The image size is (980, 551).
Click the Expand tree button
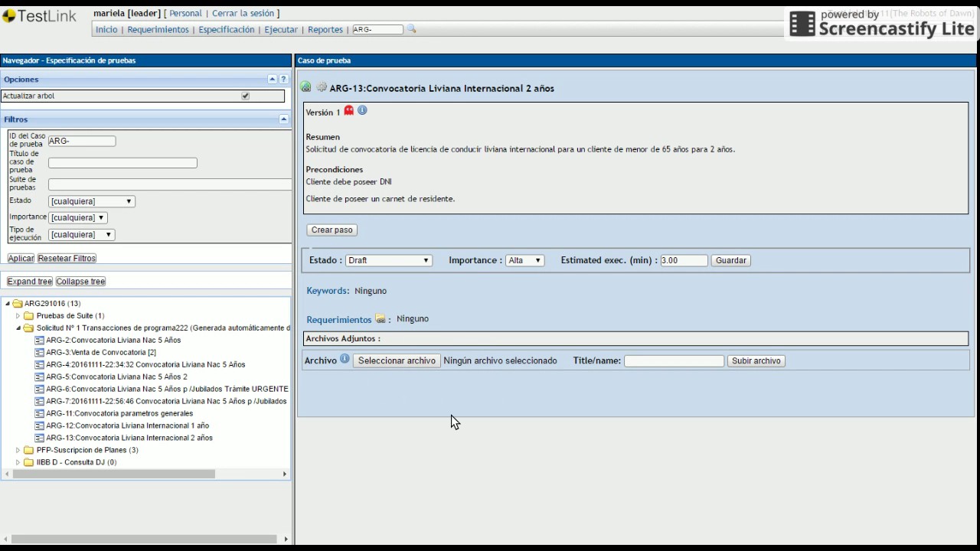coord(30,281)
